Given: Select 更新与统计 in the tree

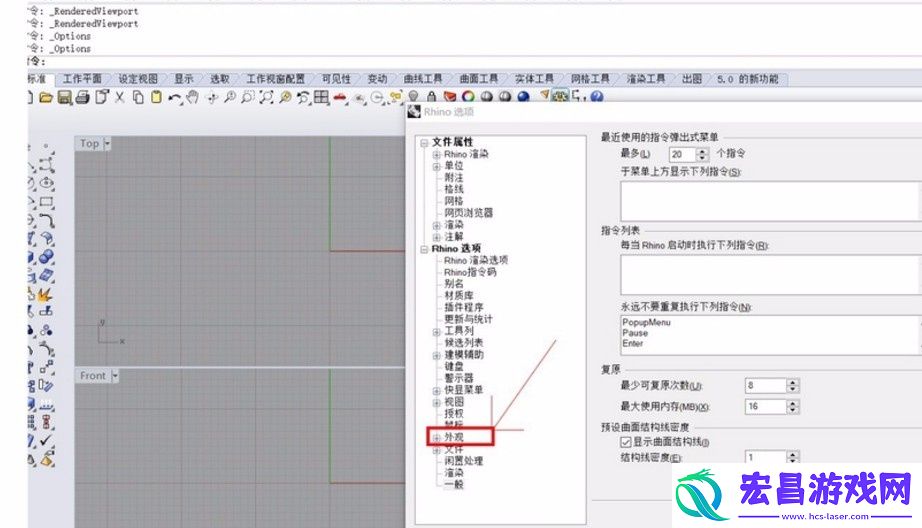Looking at the screenshot, I should click(469, 319).
